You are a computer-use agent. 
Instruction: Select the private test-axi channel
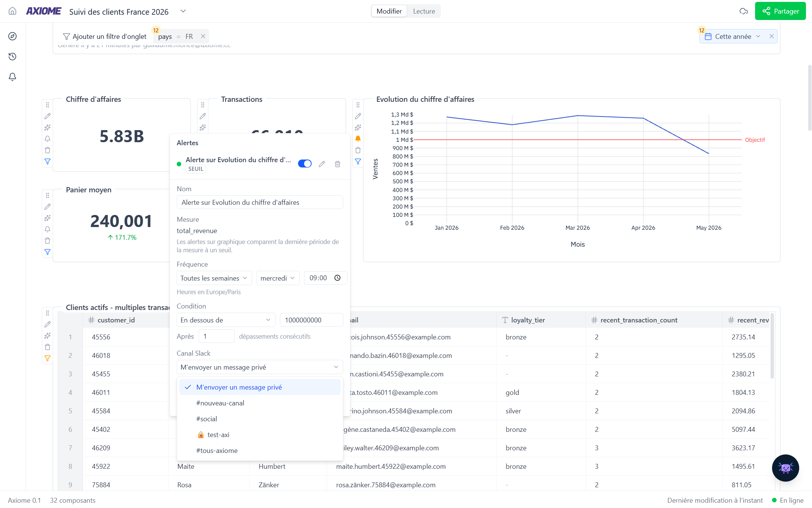tap(260, 435)
